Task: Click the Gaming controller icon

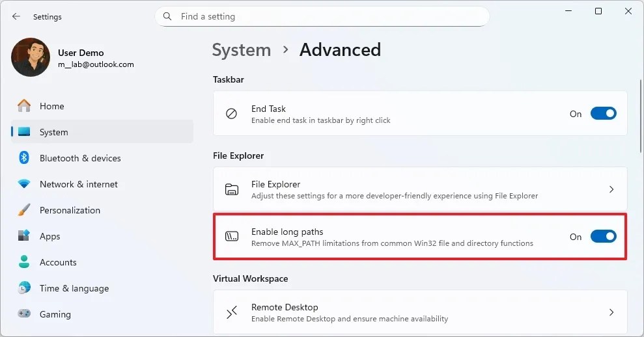Action: [24, 314]
